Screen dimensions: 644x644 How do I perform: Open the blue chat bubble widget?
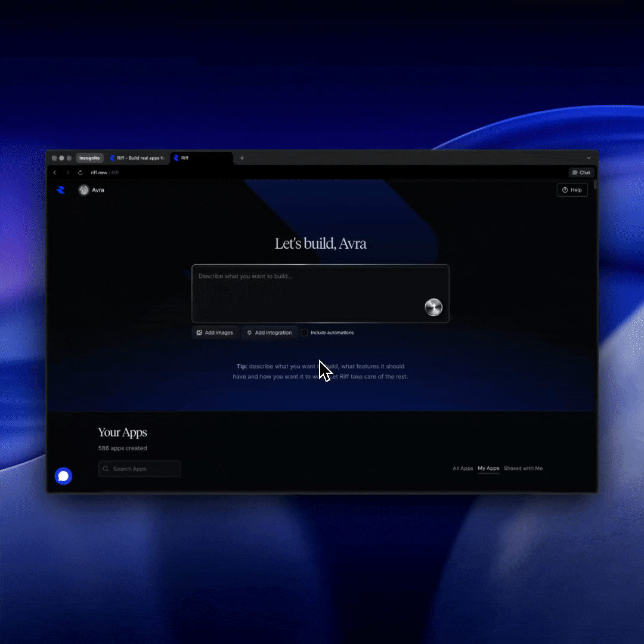(x=63, y=476)
